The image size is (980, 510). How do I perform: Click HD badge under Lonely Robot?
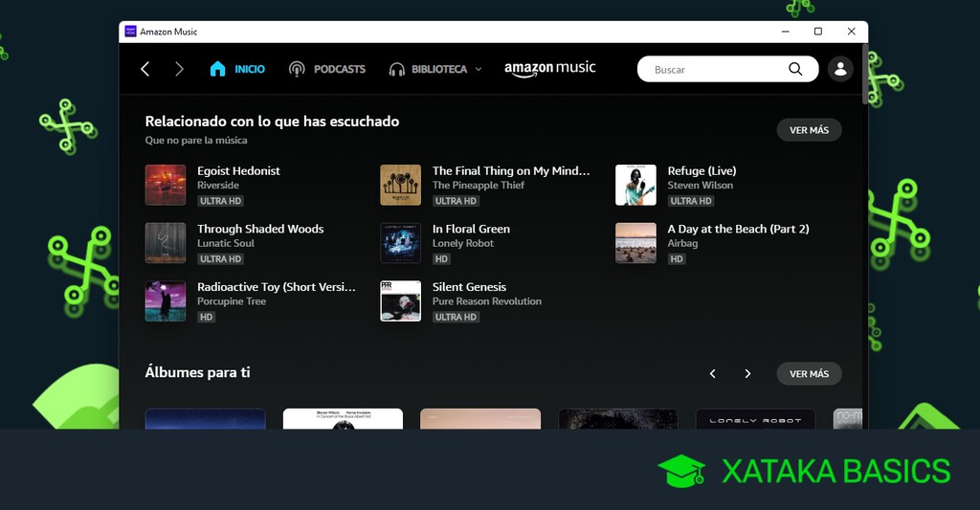point(441,259)
